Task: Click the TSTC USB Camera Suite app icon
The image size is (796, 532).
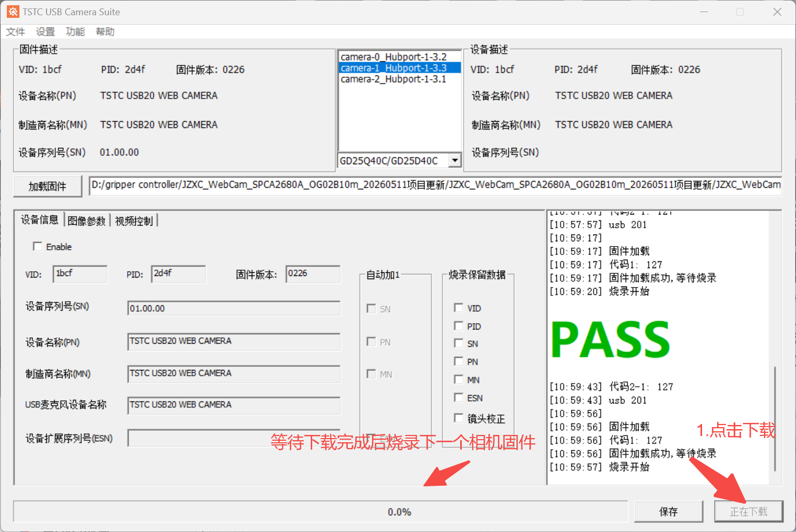Action: (13, 12)
